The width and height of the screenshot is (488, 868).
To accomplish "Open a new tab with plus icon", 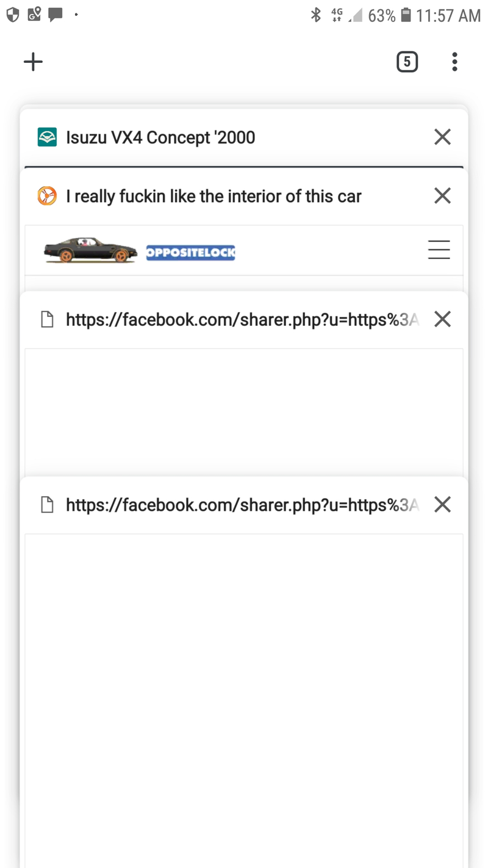I will pyautogui.click(x=33, y=62).
